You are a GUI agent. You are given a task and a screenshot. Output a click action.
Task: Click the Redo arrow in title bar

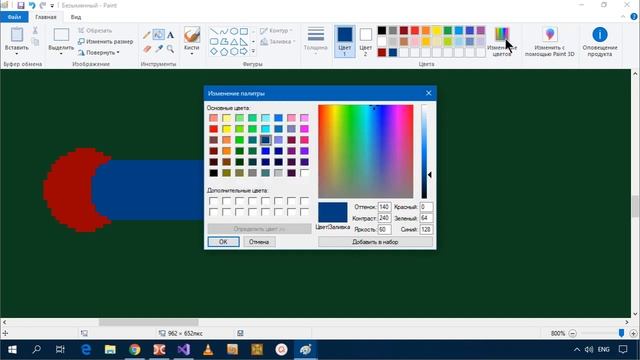pos(42,5)
